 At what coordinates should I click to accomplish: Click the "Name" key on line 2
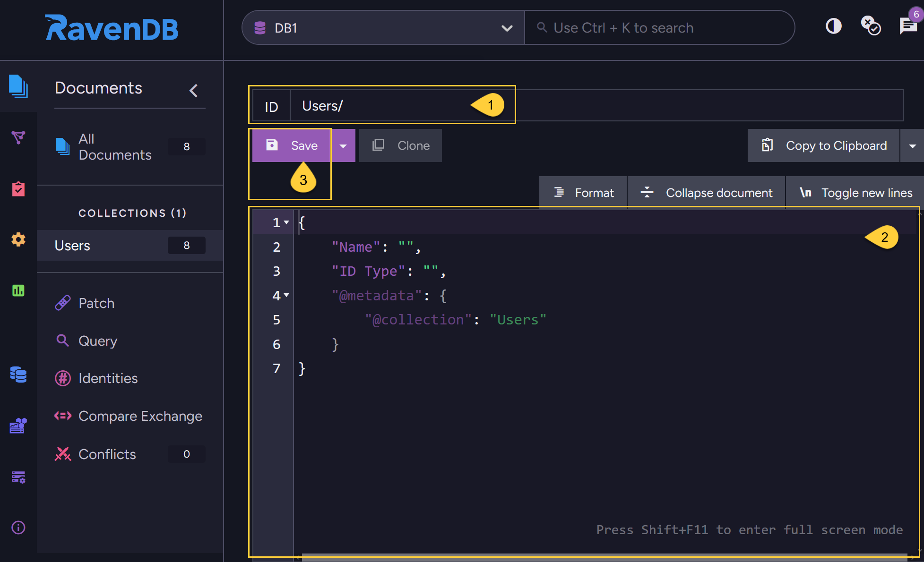pos(356,247)
